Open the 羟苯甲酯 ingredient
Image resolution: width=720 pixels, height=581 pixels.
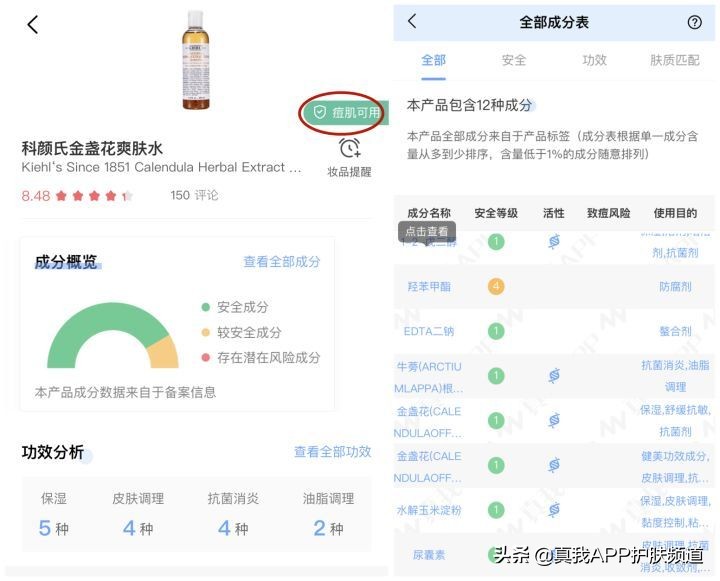click(429, 287)
